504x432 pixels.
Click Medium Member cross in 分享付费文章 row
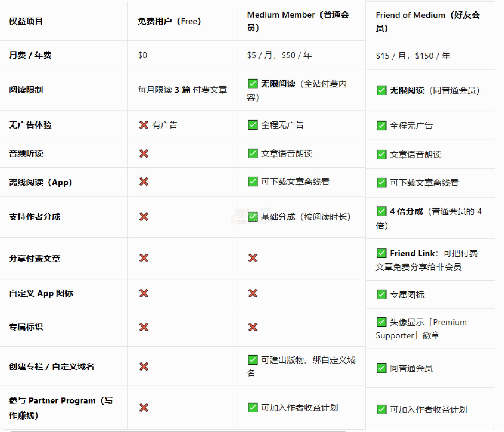click(x=253, y=258)
